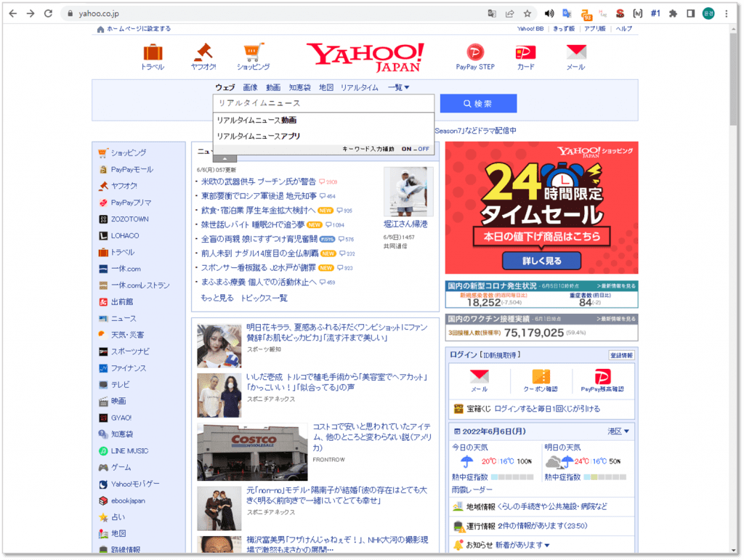
Task: Click the 登録情報 button
Action: click(x=621, y=355)
